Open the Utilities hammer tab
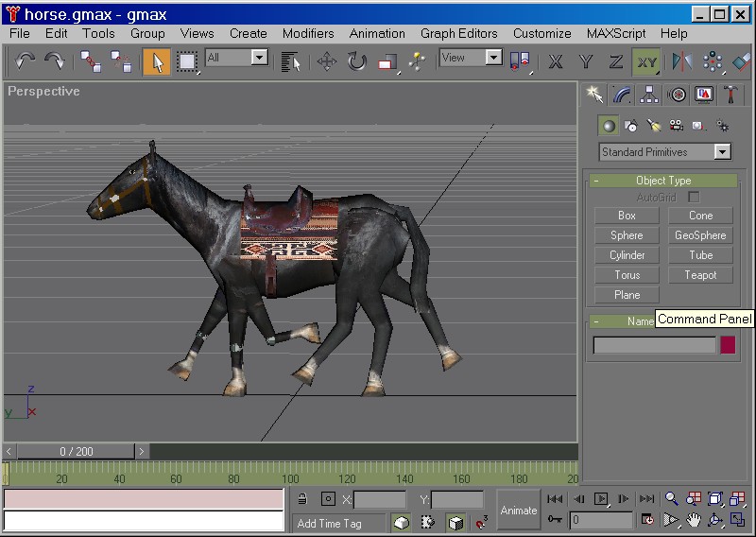 [x=731, y=95]
